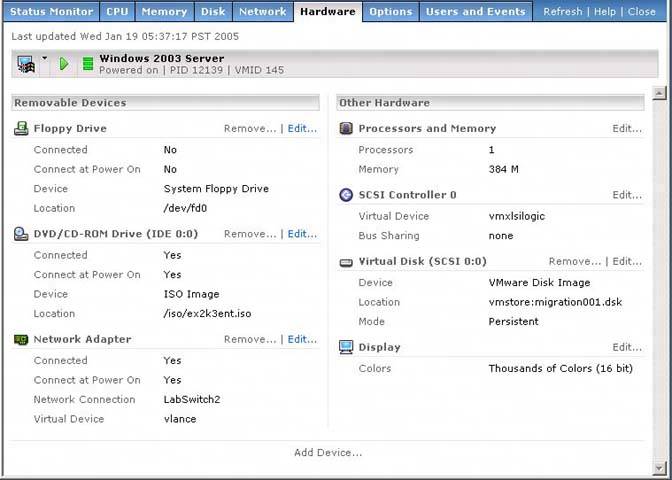Click the Floppy Drive icon

pyautogui.click(x=21, y=129)
